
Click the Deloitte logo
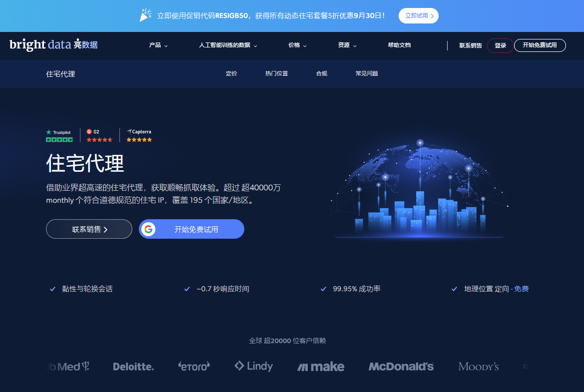133,367
